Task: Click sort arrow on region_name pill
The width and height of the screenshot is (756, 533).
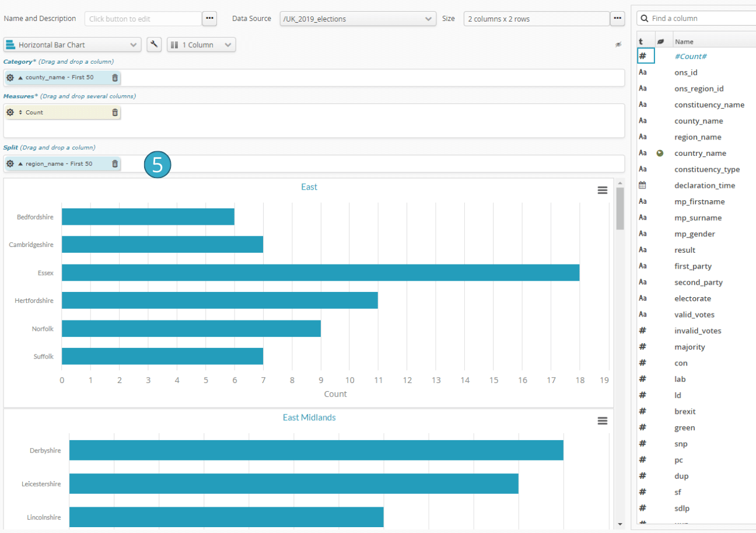Action: point(20,164)
